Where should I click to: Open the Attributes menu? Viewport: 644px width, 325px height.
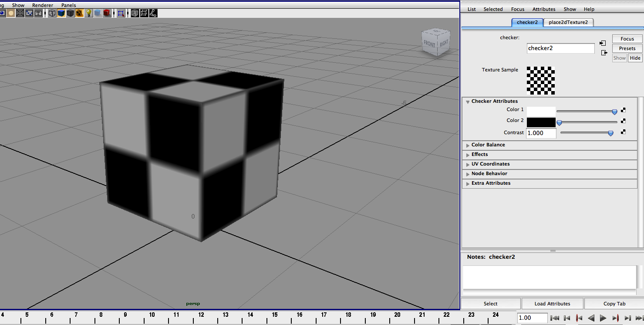tap(544, 9)
